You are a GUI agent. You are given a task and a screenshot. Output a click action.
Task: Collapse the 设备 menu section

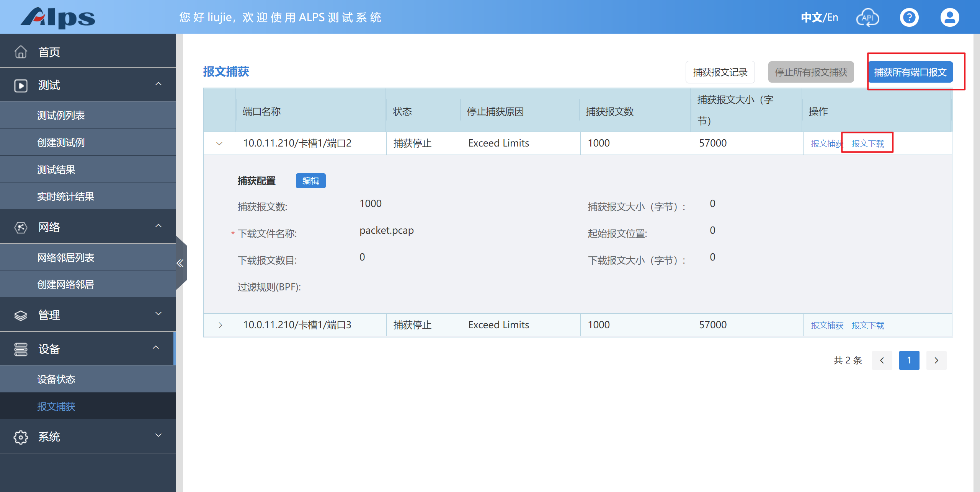click(156, 348)
